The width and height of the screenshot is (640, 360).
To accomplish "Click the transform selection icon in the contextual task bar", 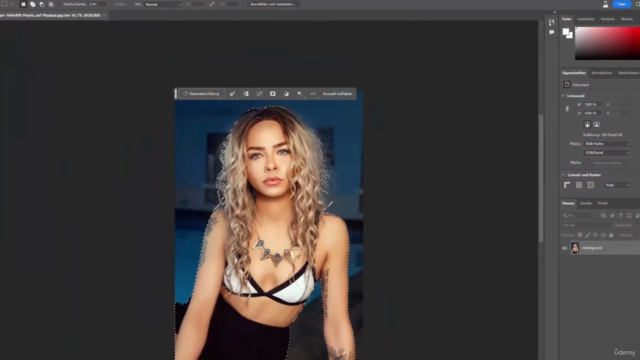I will (259, 94).
